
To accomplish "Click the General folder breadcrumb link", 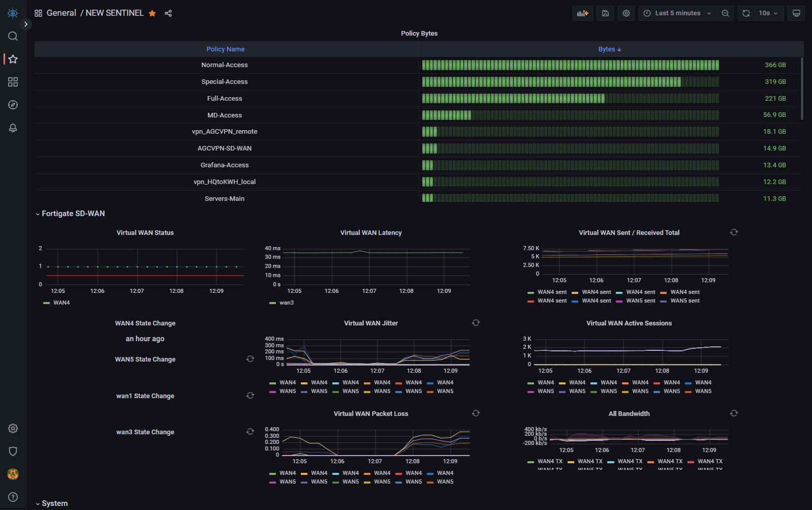I will pos(61,13).
